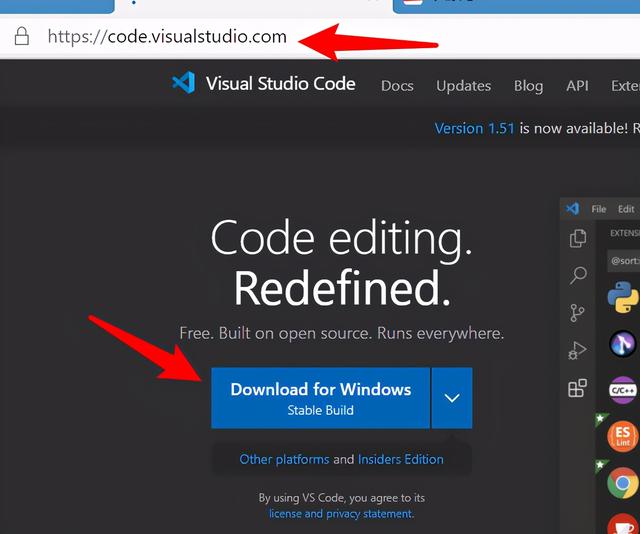Select the ESLint extension icon
The image size is (640, 534).
pyautogui.click(x=623, y=436)
